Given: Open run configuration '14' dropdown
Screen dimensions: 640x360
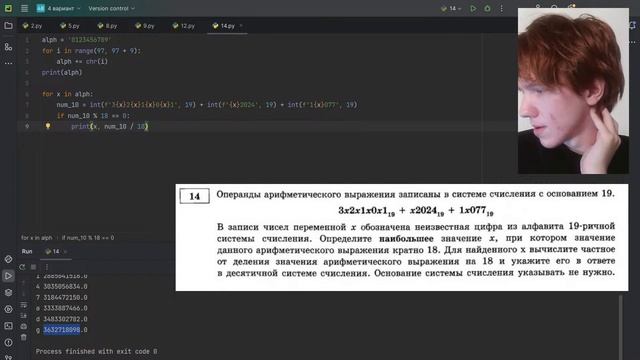Looking at the screenshot, I should pyautogui.click(x=451, y=8).
